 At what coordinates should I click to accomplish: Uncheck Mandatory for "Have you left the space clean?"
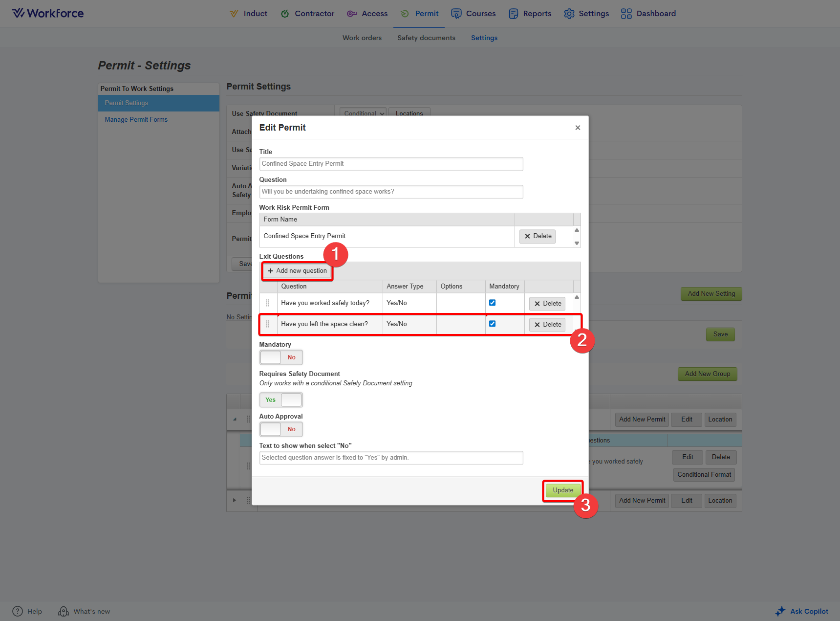pyautogui.click(x=492, y=324)
